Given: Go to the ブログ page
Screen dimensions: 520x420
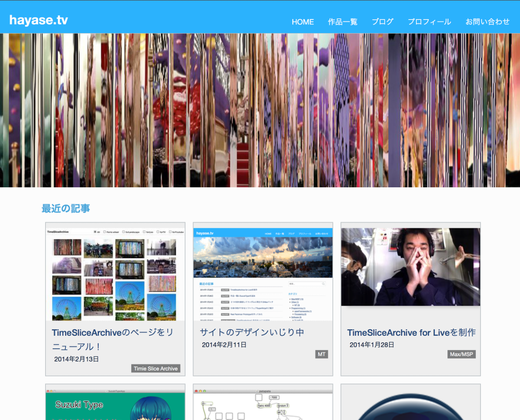Looking at the screenshot, I should pos(383,22).
